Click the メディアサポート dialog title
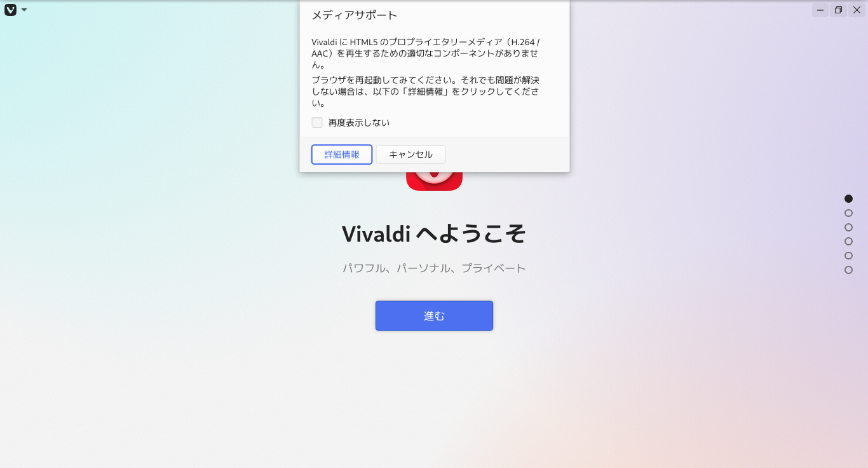Screen dimensions: 868x468 (x=354, y=15)
